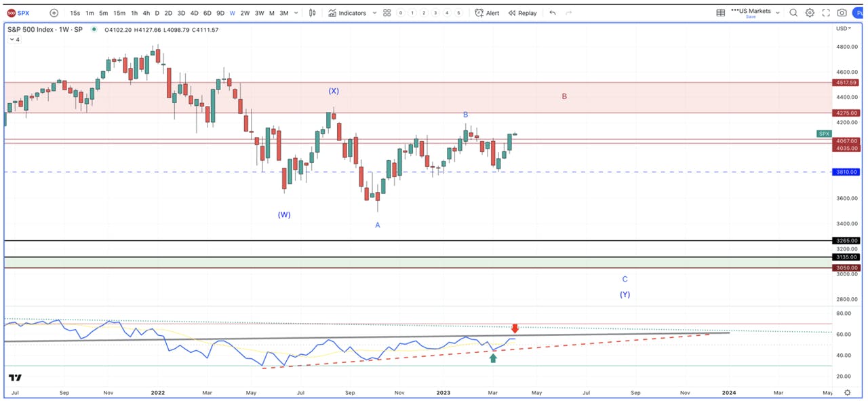Select the 4 quick-access circle button
Screen dimensions: 868x401
pyautogui.click(x=447, y=13)
